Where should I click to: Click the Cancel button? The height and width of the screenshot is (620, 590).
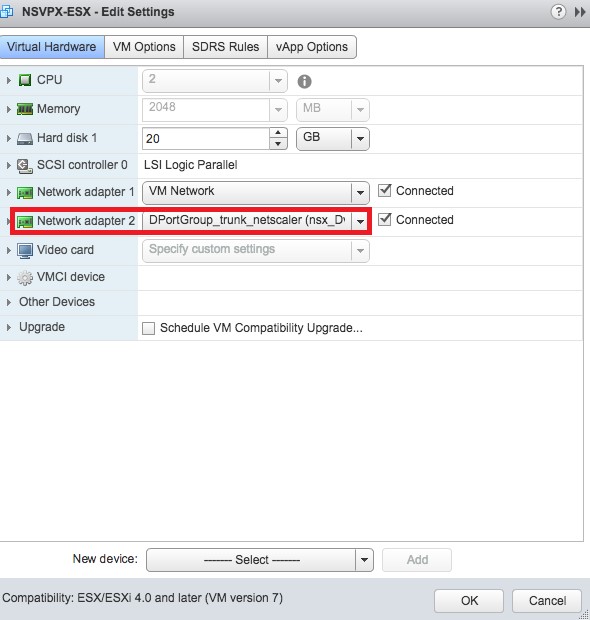click(x=547, y=601)
